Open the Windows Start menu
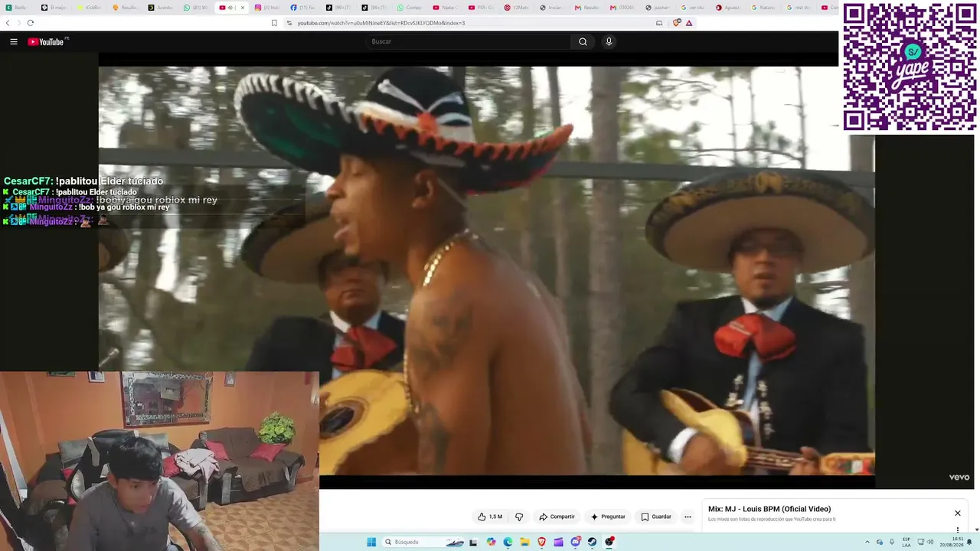 [371, 542]
